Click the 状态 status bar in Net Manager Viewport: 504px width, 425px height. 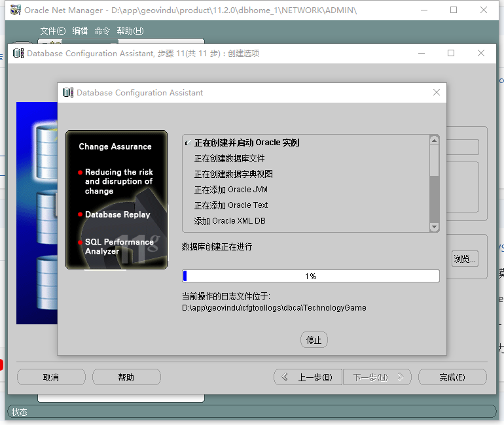pos(252,412)
